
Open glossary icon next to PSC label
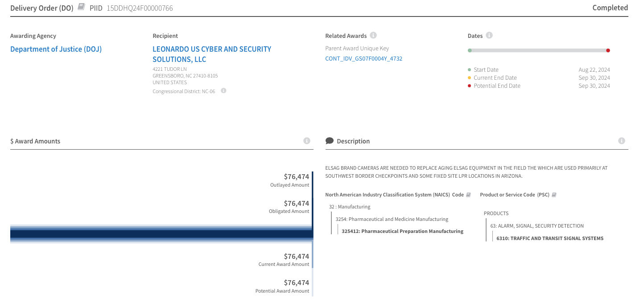(554, 195)
